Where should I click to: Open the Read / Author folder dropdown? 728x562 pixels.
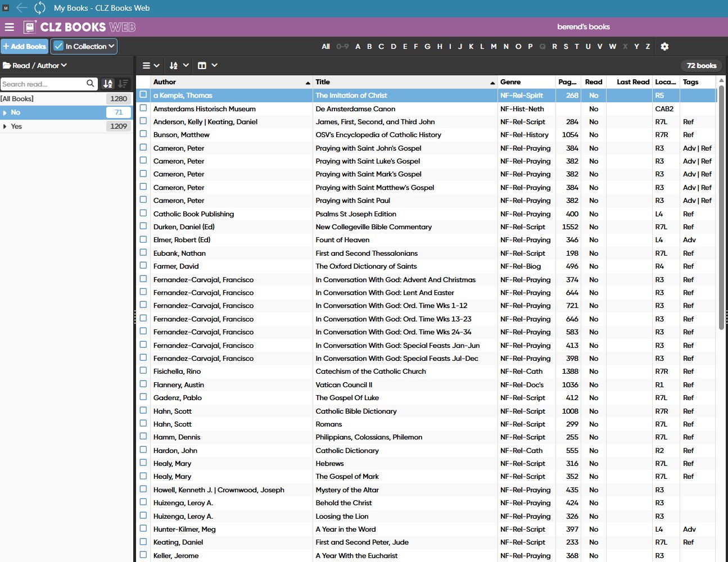coord(35,66)
